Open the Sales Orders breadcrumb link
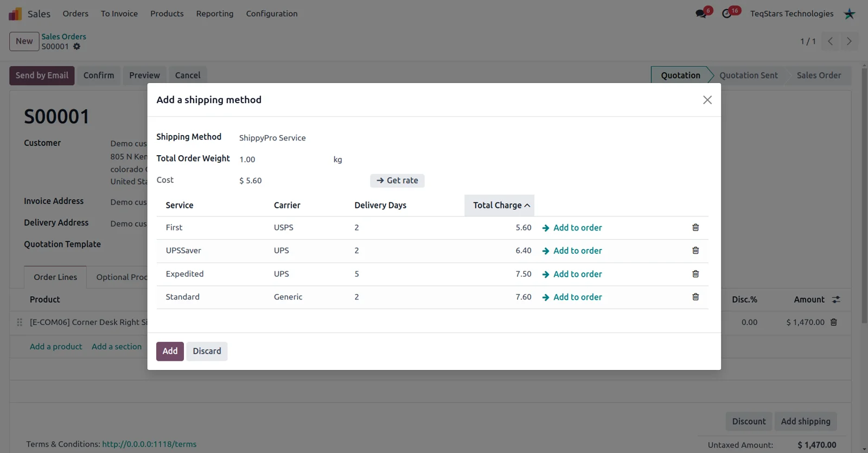 point(63,36)
